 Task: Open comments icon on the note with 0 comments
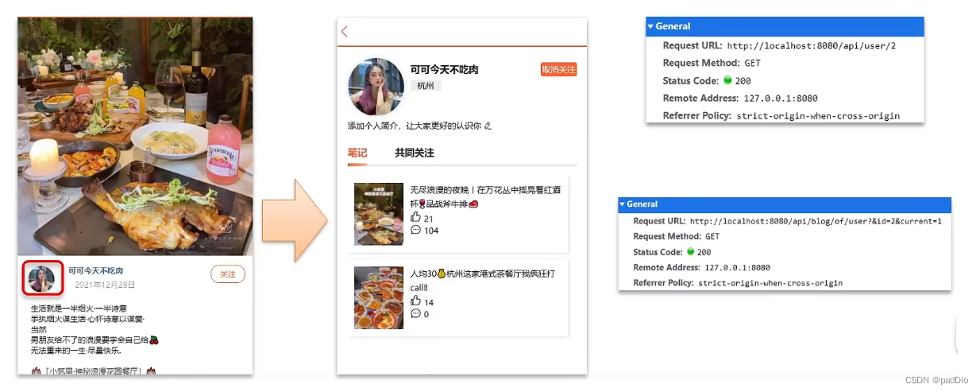tap(415, 314)
